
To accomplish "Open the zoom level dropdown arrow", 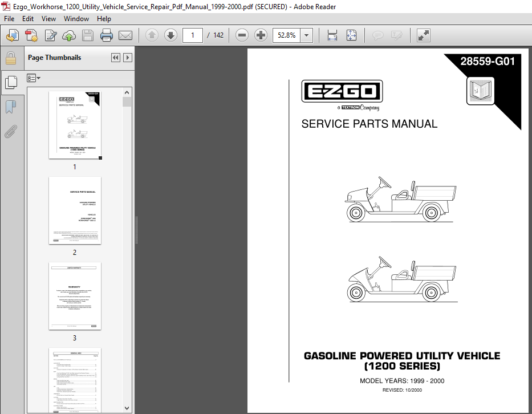I will 307,35.
